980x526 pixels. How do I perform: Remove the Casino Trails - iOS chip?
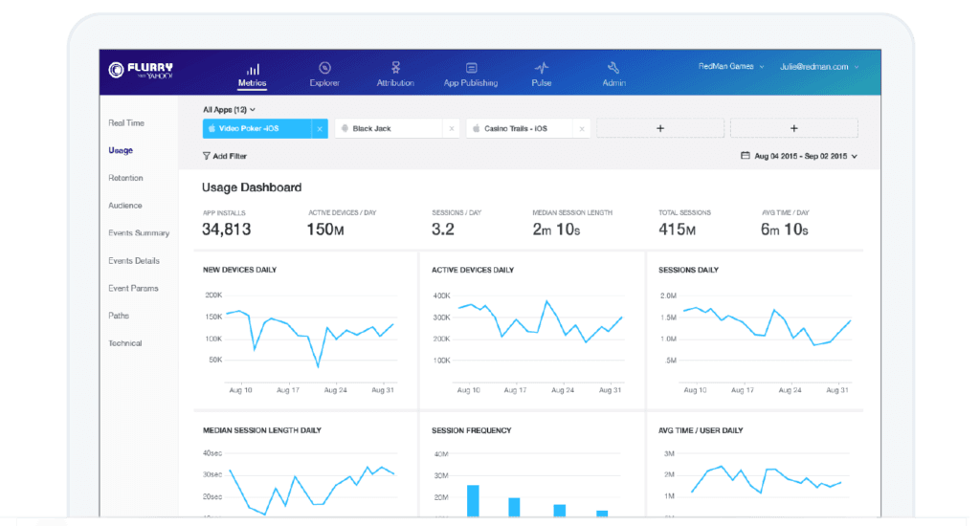pos(582,129)
